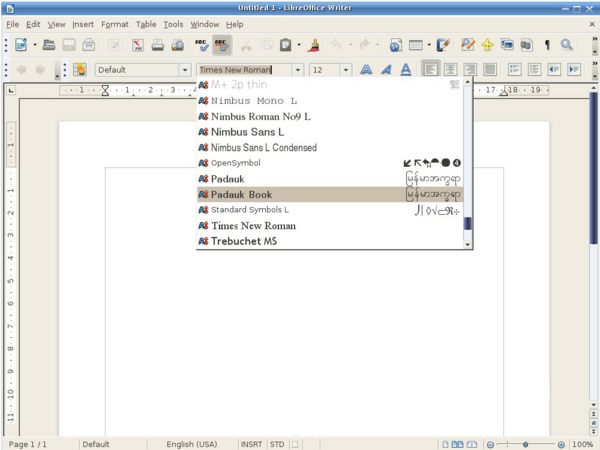This screenshot has width=600, height=450.
Task: Open the Tools menu
Action: 173,23
